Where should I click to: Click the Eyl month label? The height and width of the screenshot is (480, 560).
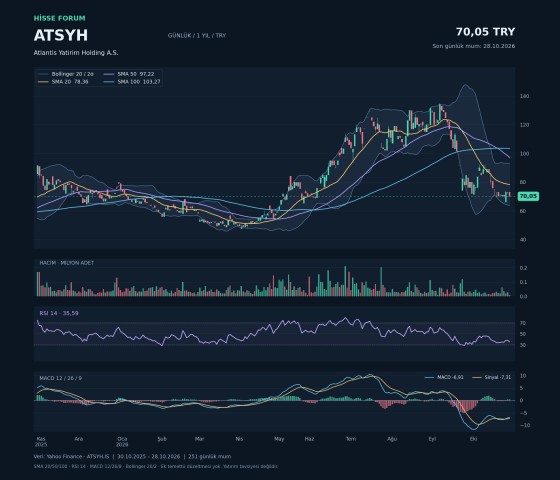pyautogui.click(x=432, y=439)
